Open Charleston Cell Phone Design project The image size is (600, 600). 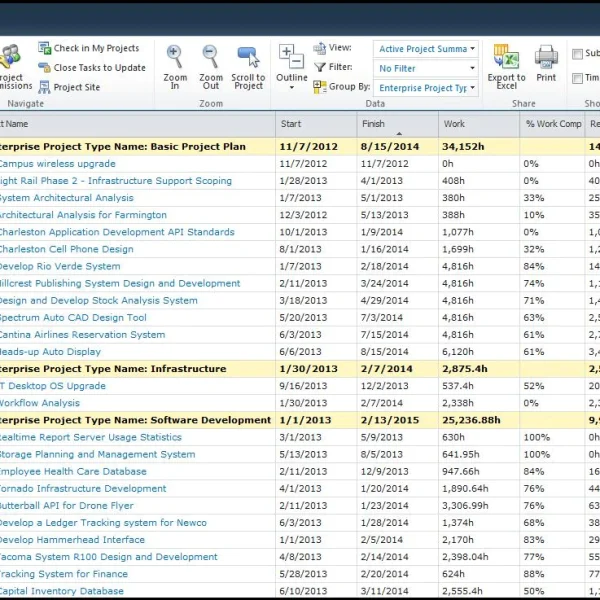pos(67,249)
